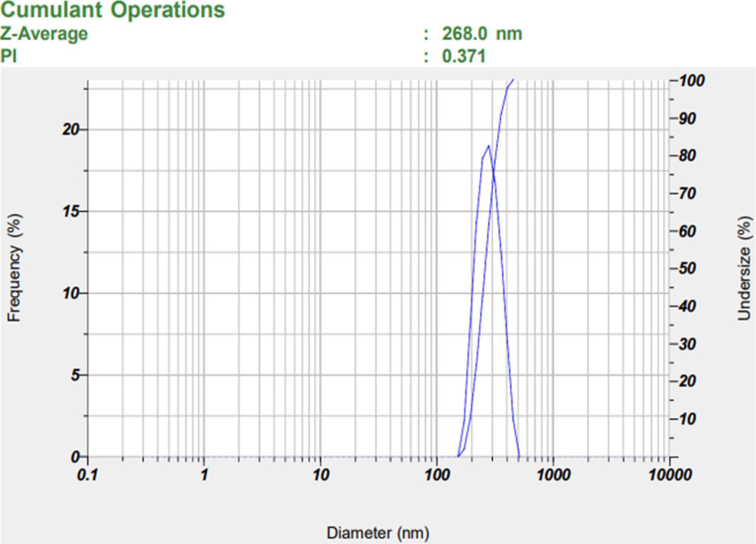This screenshot has width=756, height=544.
Task: Click the 268.0 nm value
Action: pyautogui.click(x=482, y=34)
